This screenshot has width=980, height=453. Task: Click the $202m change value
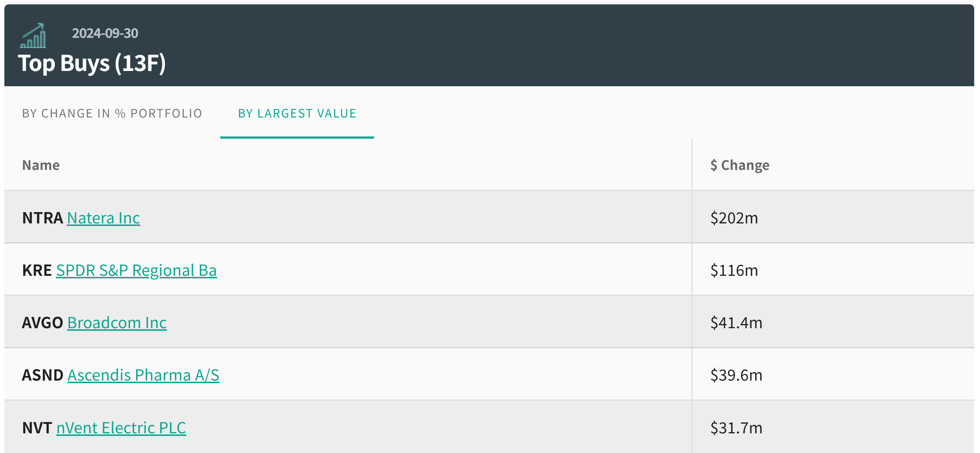[x=734, y=218]
